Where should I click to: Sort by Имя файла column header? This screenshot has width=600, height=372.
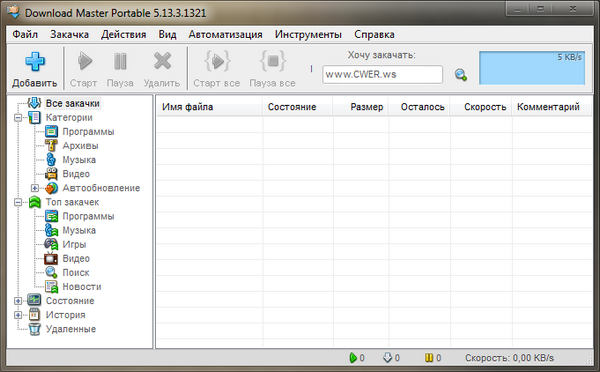pos(209,107)
